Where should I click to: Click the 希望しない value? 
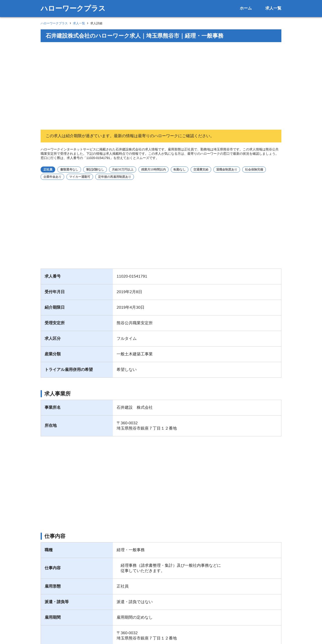pos(127,370)
